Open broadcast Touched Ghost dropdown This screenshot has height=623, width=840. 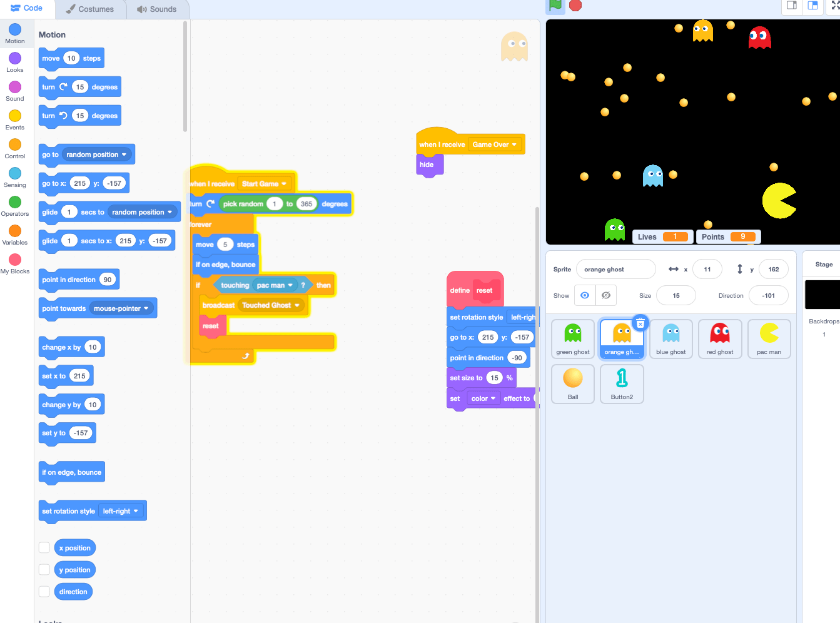pos(271,305)
